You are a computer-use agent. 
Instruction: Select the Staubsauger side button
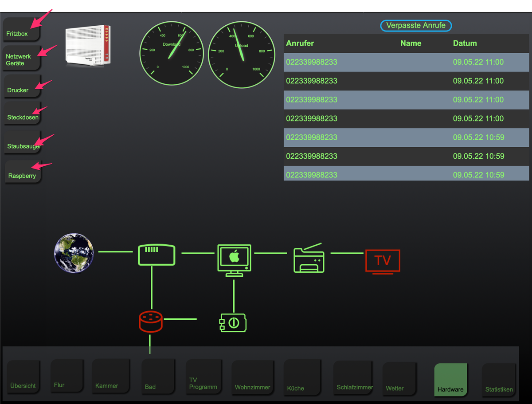point(22,142)
